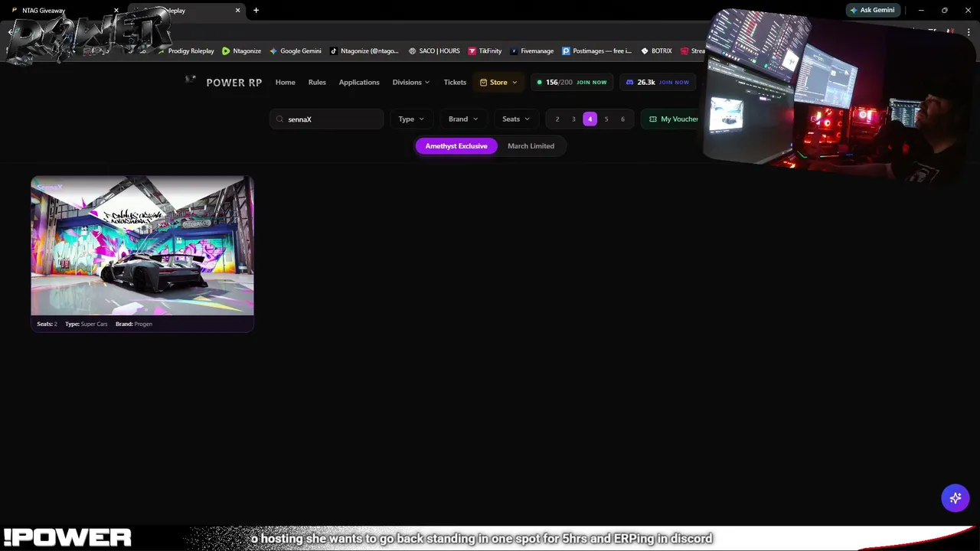This screenshot has width=980, height=551.
Task: Open a new browser tab
Action: 256,11
